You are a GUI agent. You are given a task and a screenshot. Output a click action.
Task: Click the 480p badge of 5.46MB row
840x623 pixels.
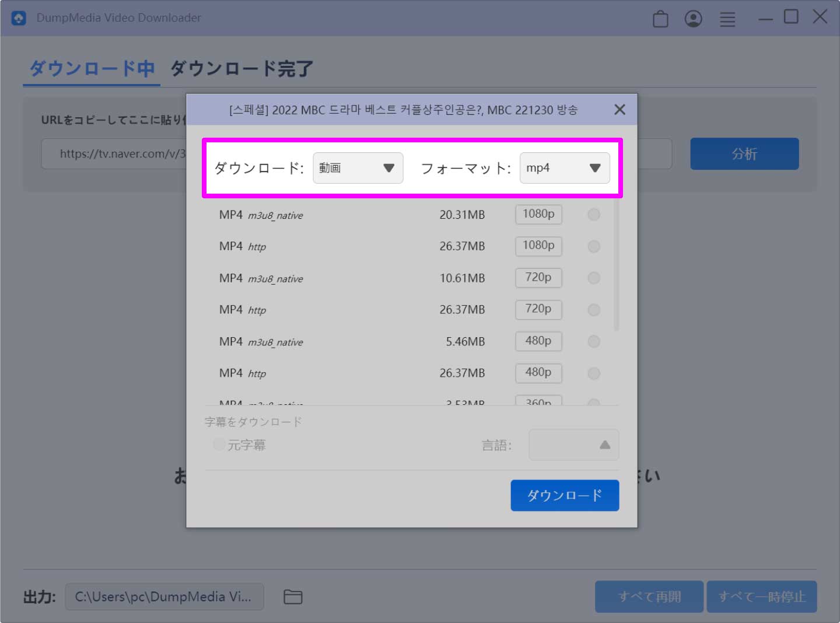[x=538, y=341]
